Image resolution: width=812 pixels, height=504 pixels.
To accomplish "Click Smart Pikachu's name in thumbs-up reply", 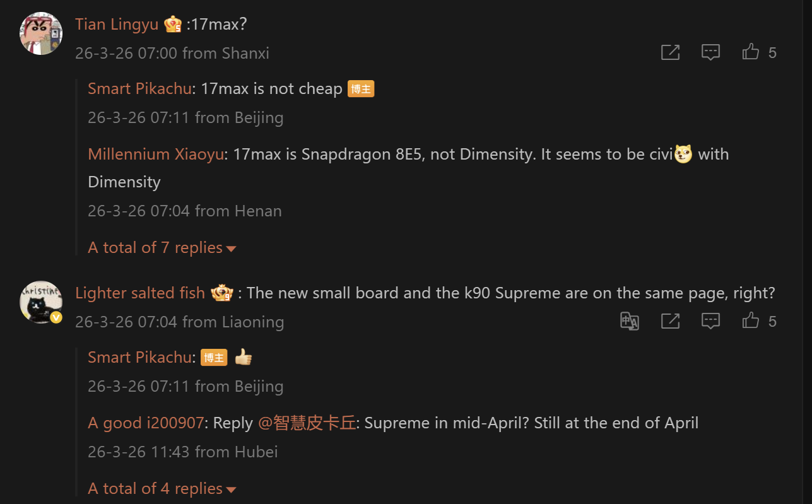I will click(139, 358).
